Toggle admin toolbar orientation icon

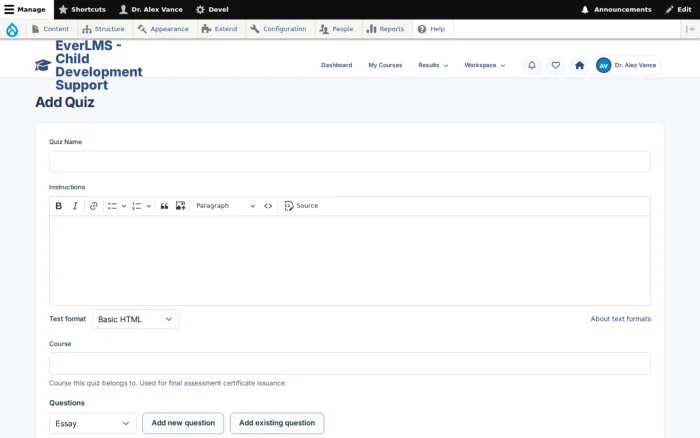coord(690,29)
